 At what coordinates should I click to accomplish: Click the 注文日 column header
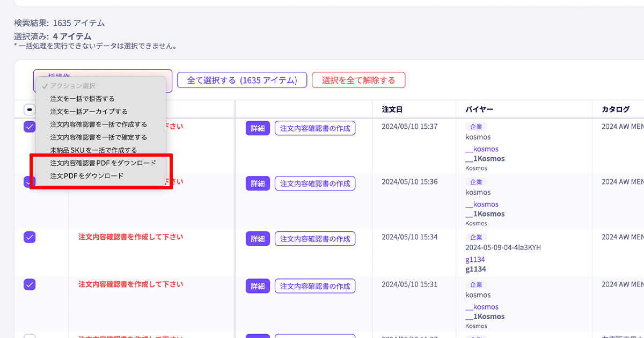click(392, 109)
